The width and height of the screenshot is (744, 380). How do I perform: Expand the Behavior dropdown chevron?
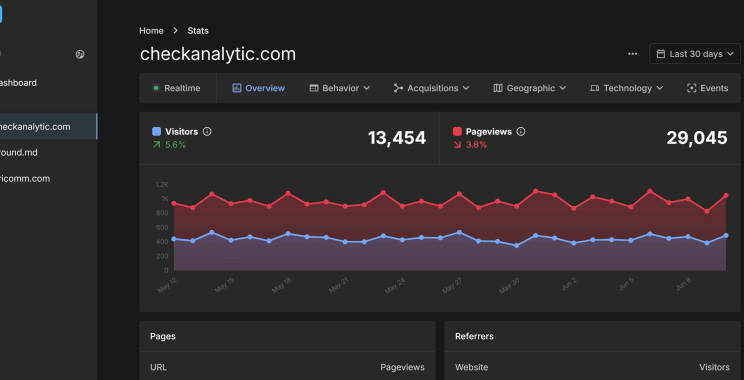[x=366, y=88]
